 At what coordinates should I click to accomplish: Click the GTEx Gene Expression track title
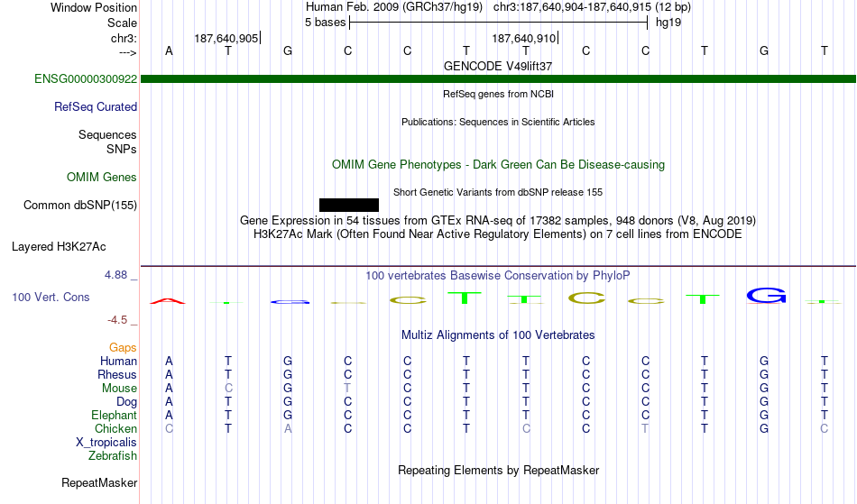point(498,221)
